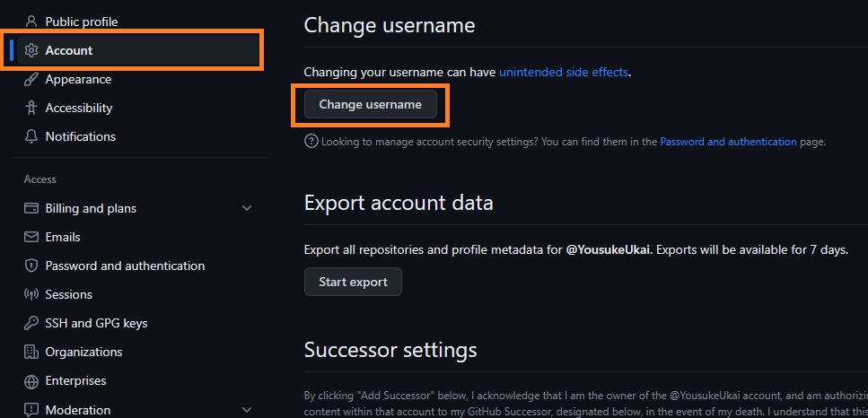Screen dimensions: 868x418
Task: Expand the Moderation section chevron
Action: point(247,410)
